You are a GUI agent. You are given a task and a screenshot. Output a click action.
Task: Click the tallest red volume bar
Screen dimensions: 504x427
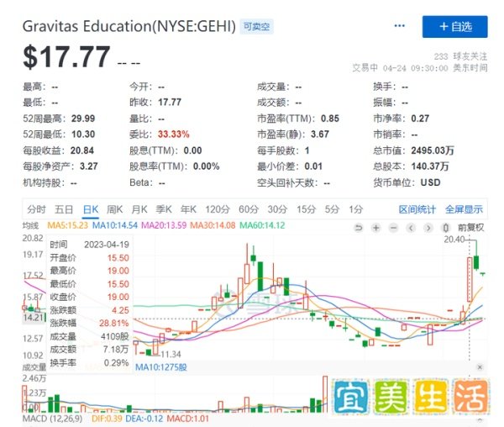pyautogui.click(x=324, y=394)
